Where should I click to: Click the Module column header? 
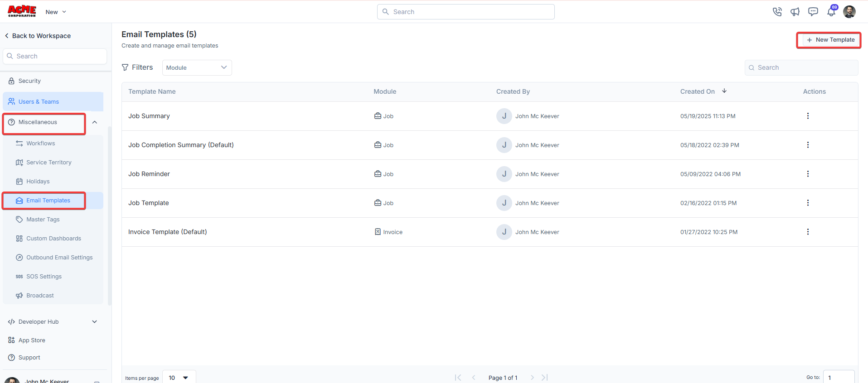[385, 91]
